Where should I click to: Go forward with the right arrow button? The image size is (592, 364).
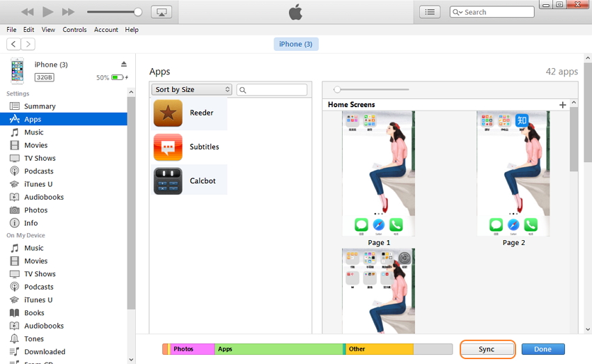[x=28, y=44]
